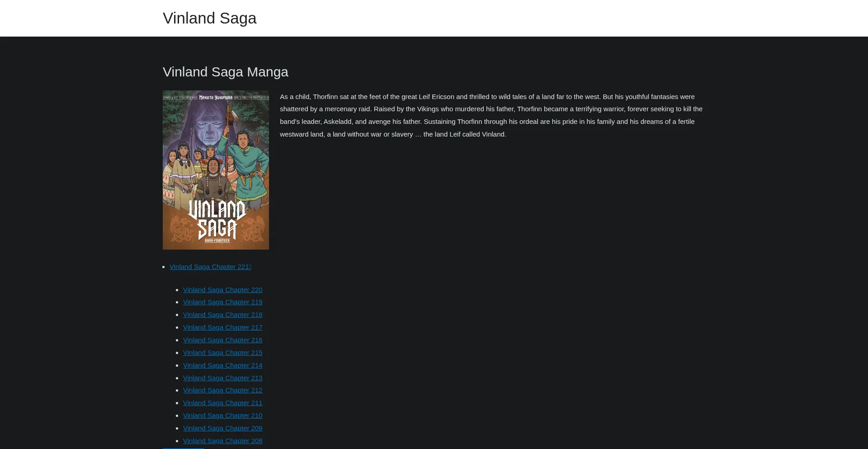Click the manga synopsis paragraph text
The image size is (868, 449).
click(x=491, y=115)
